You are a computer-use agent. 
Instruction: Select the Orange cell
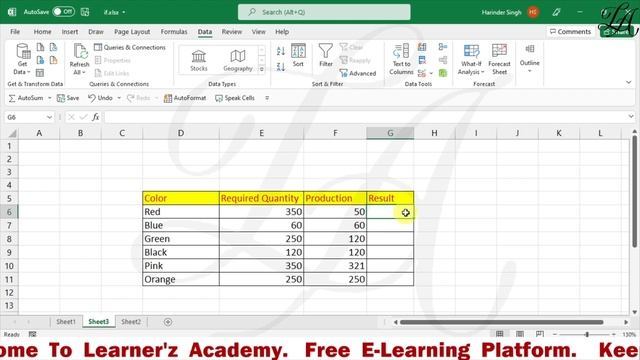click(x=181, y=279)
